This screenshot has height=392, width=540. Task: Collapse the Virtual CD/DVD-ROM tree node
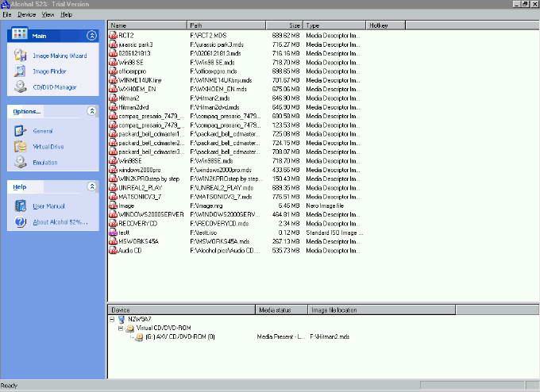(121, 328)
